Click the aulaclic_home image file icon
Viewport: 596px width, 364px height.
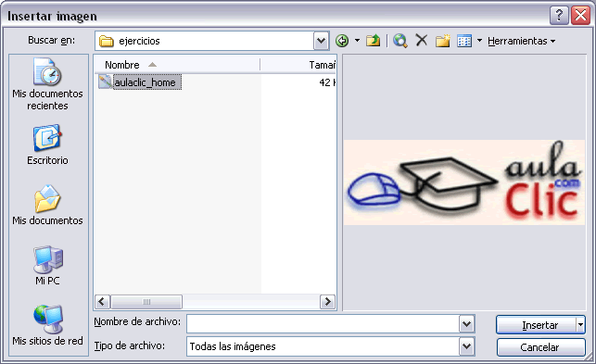[106, 82]
